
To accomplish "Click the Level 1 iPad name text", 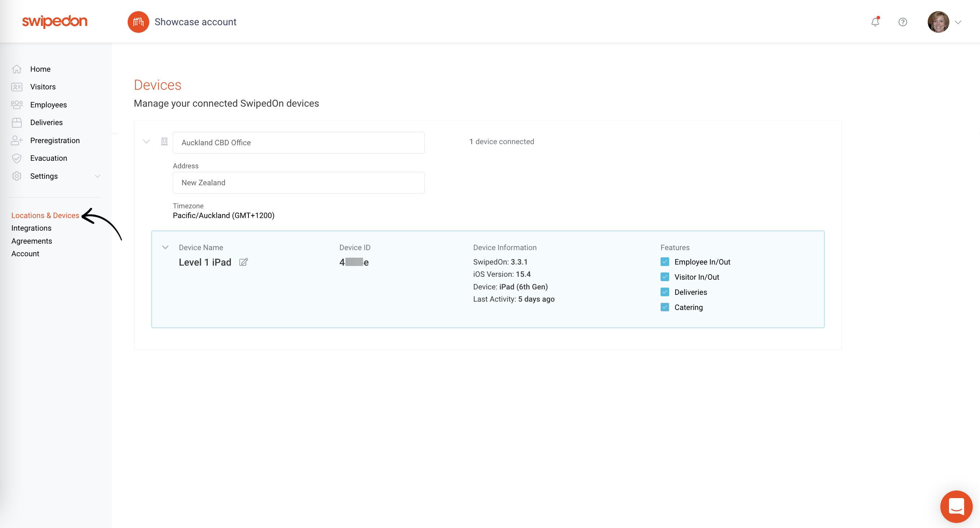I will tap(205, 262).
